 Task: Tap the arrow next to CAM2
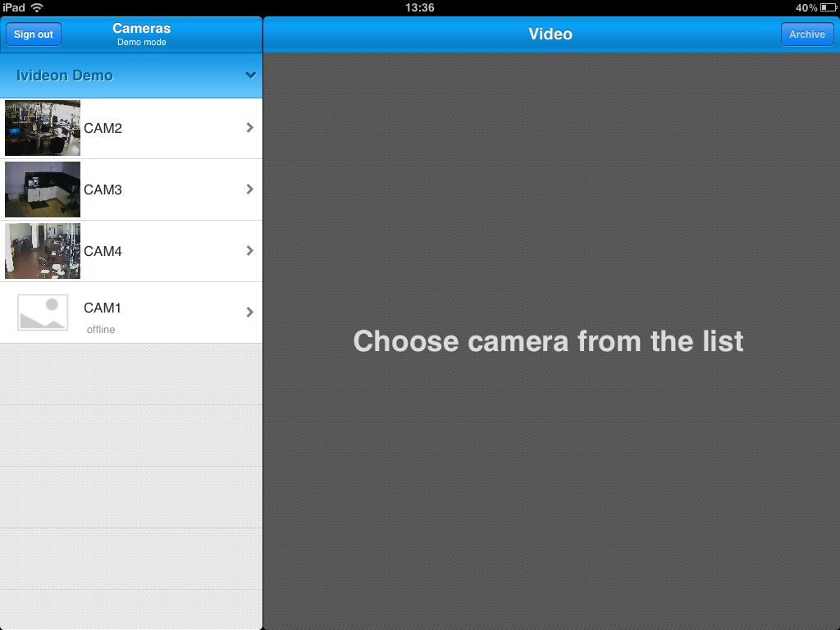(x=249, y=127)
